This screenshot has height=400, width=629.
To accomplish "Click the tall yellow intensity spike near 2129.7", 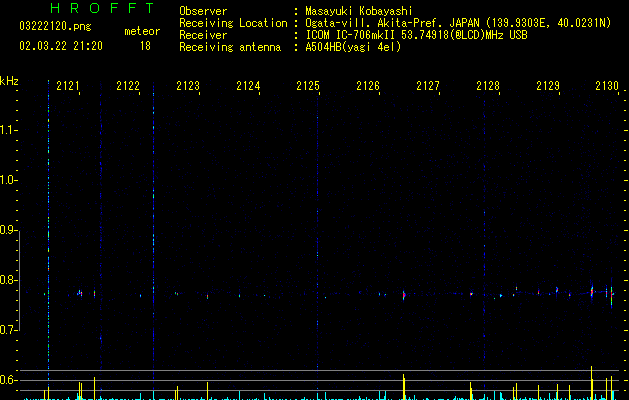I will tap(592, 383).
